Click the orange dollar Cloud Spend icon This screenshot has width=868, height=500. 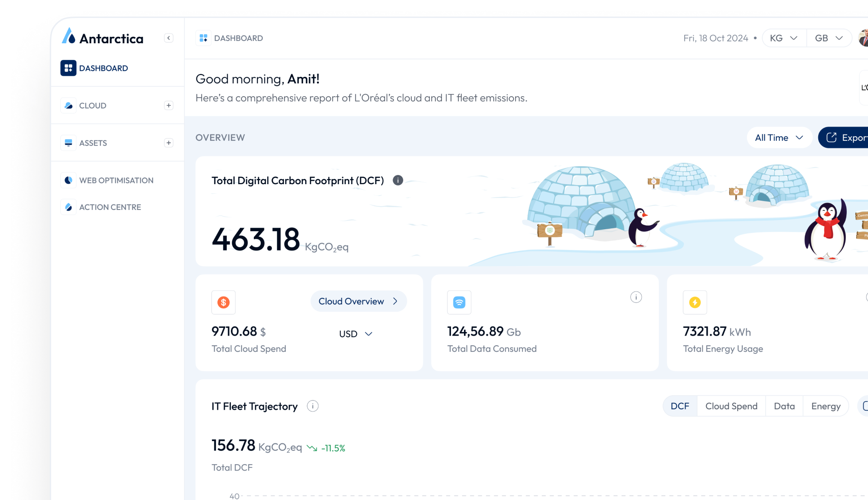pyautogui.click(x=223, y=302)
